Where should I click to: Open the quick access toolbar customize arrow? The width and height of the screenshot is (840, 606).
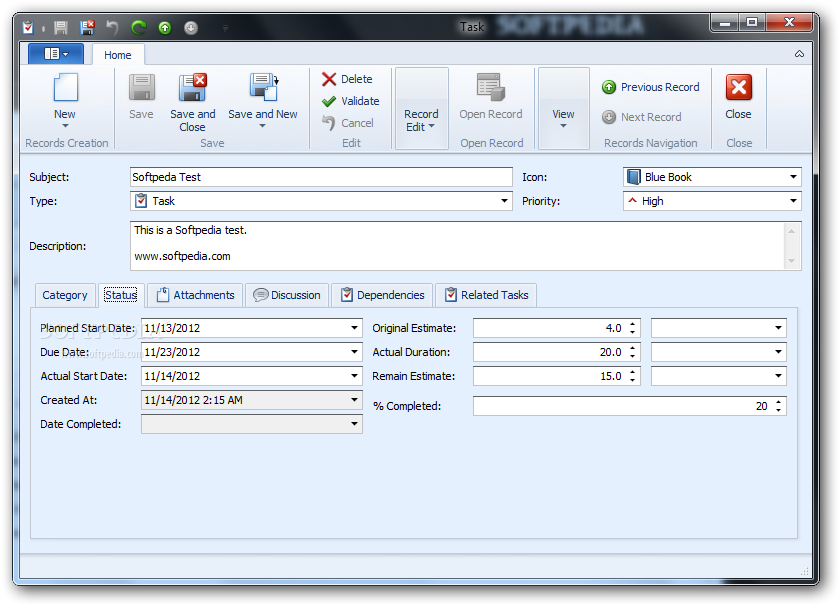tap(226, 27)
